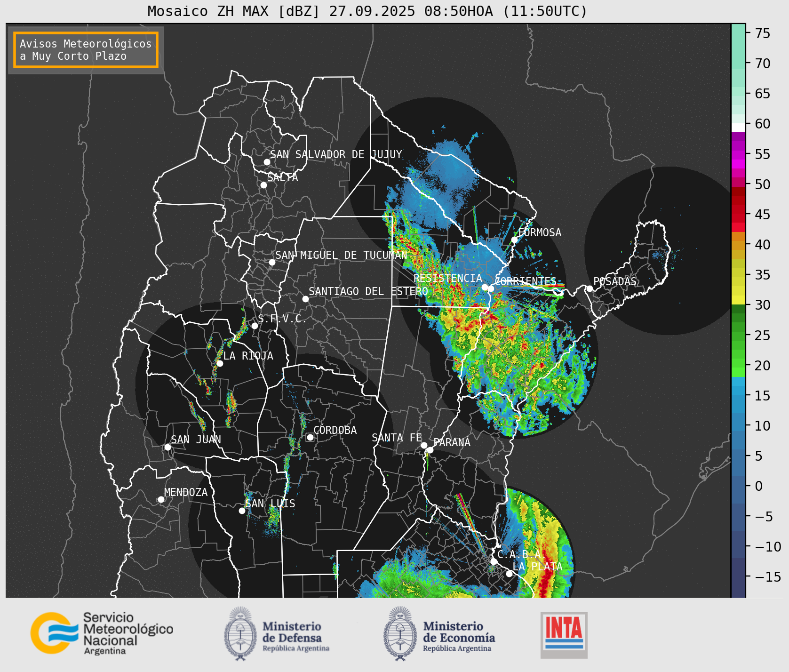Select the Formosa city marker dot
Image resolution: width=789 pixels, height=672 pixels.
(x=514, y=240)
